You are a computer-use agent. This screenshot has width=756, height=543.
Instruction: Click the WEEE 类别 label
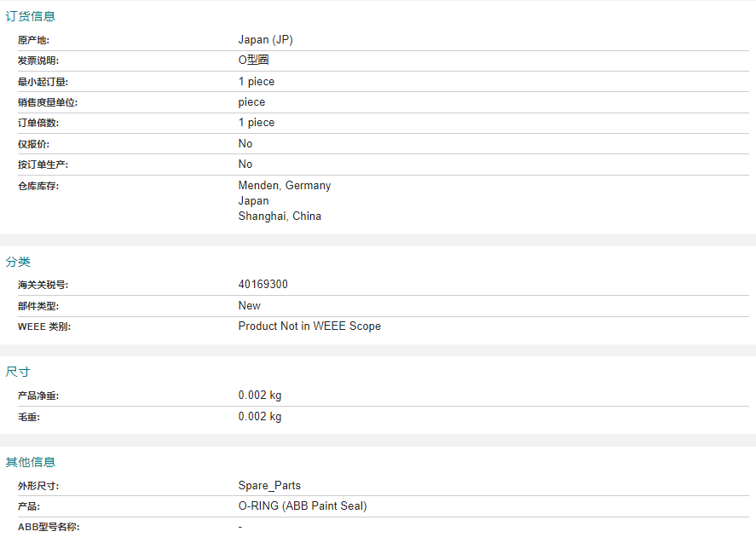44,327
